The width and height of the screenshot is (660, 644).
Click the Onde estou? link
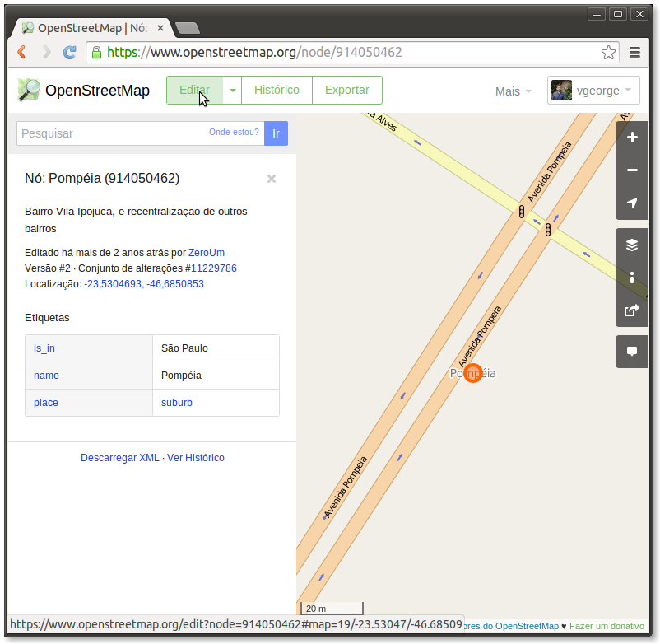coord(234,133)
